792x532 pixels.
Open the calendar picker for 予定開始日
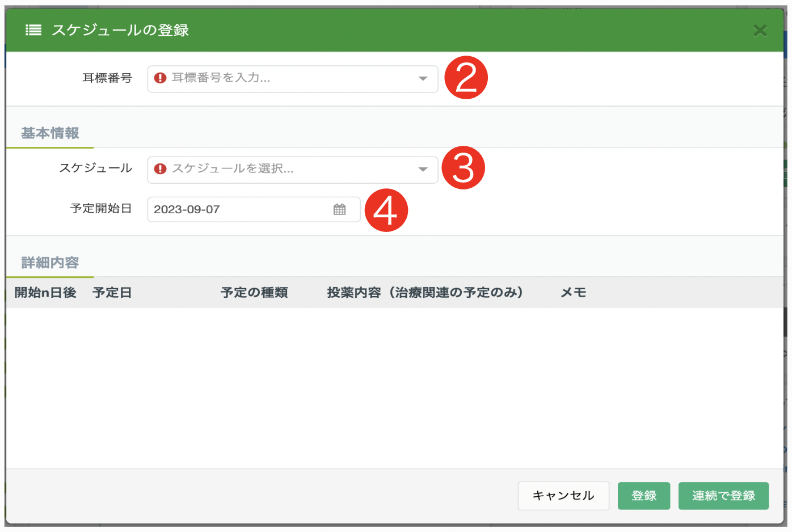tap(339, 209)
